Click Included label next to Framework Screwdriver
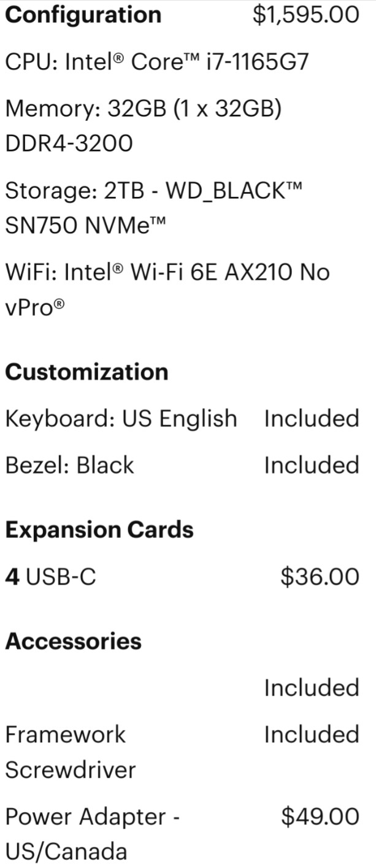This screenshot has height=868, width=376. click(x=312, y=735)
